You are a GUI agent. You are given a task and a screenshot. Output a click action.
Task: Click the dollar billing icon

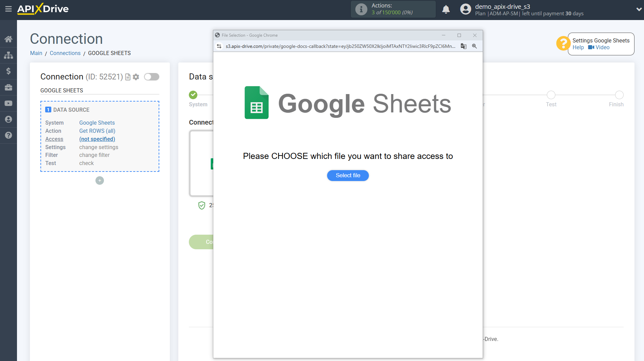8,71
